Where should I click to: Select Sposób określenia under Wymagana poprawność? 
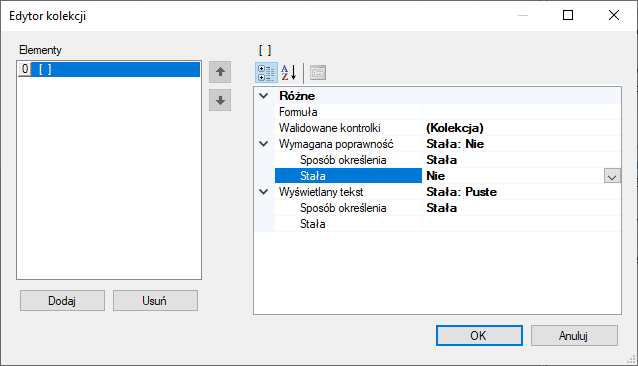tap(348, 160)
